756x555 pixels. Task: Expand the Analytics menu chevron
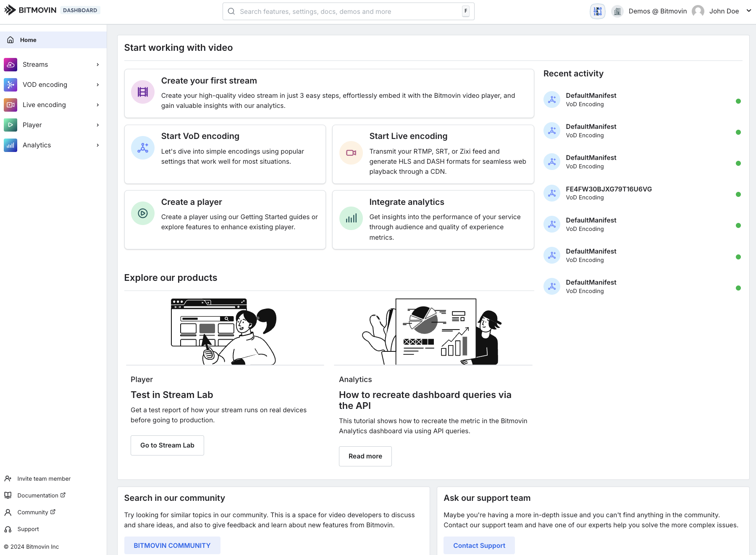pyautogui.click(x=98, y=145)
